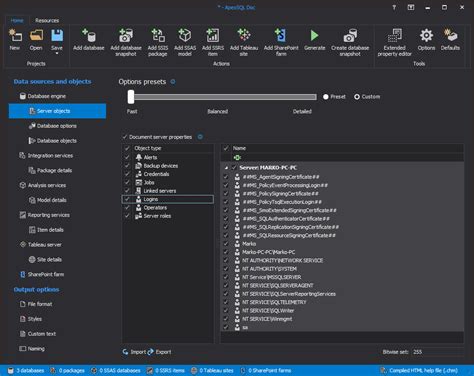
Task: Click the Options presets slider handle
Action: [x=131, y=97]
